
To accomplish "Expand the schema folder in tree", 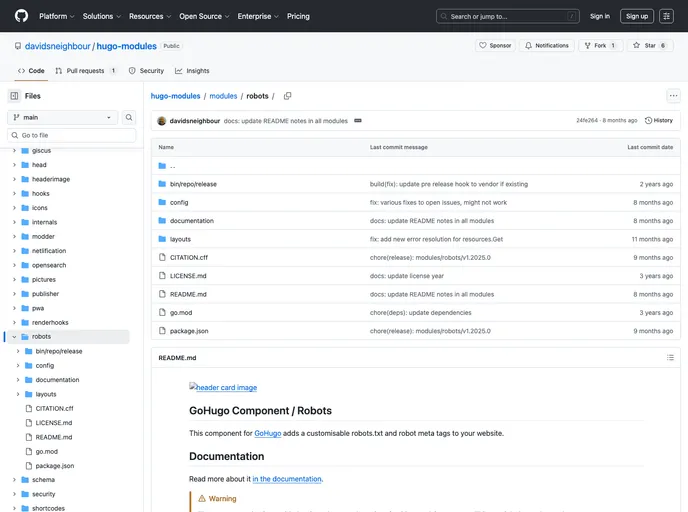I will [x=14, y=480].
